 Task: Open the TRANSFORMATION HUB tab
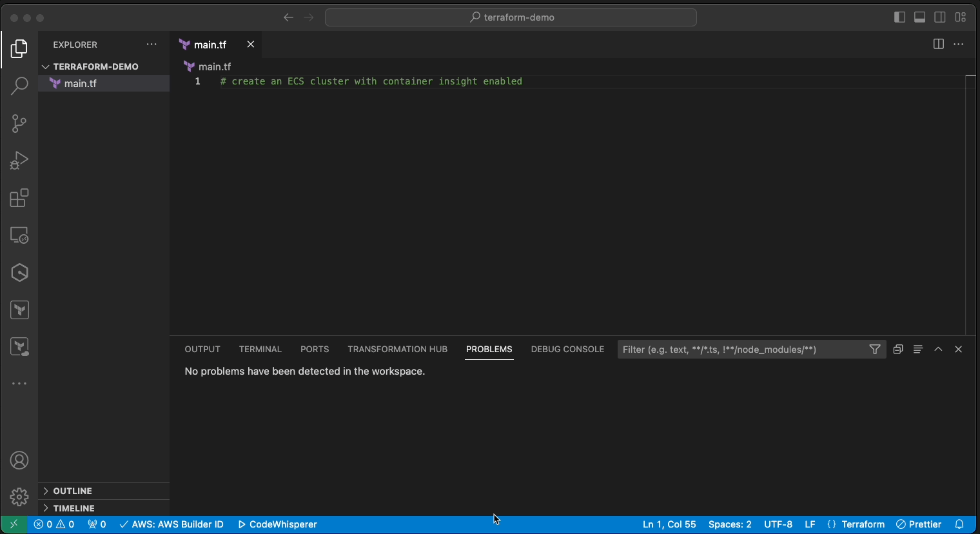[x=397, y=349]
